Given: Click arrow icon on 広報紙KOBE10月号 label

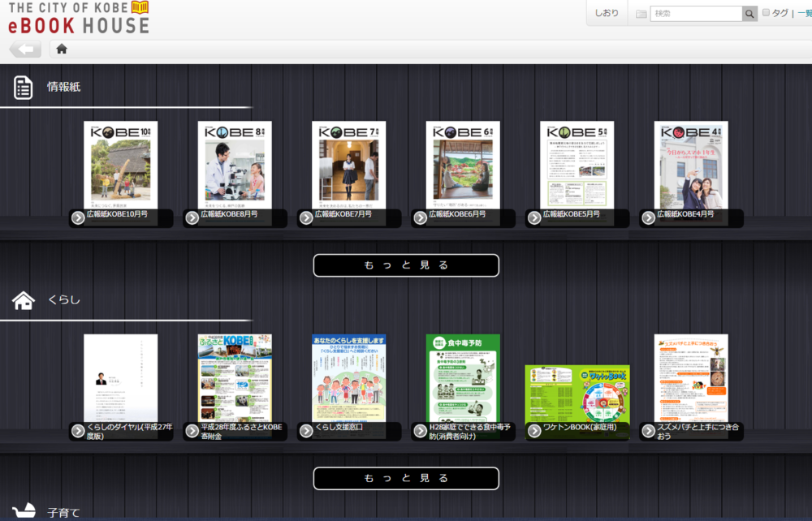Looking at the screenshot, I should point(78,217).
